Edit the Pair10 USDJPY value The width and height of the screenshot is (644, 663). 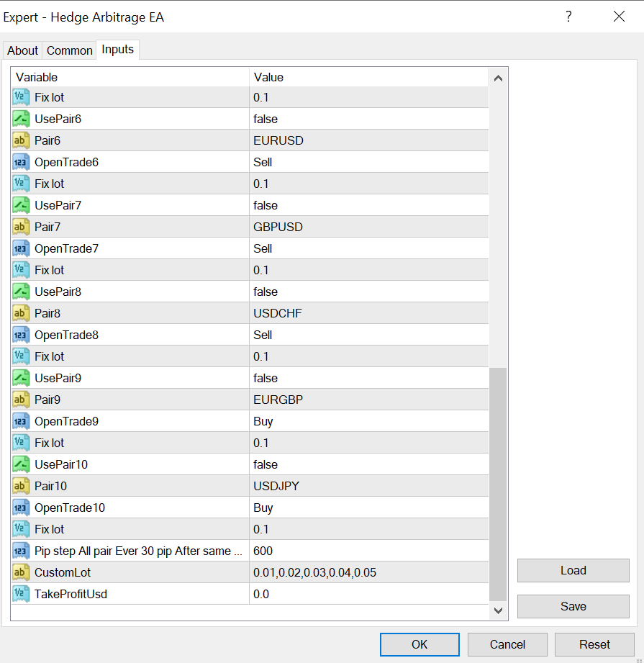[x=368, y=486]
